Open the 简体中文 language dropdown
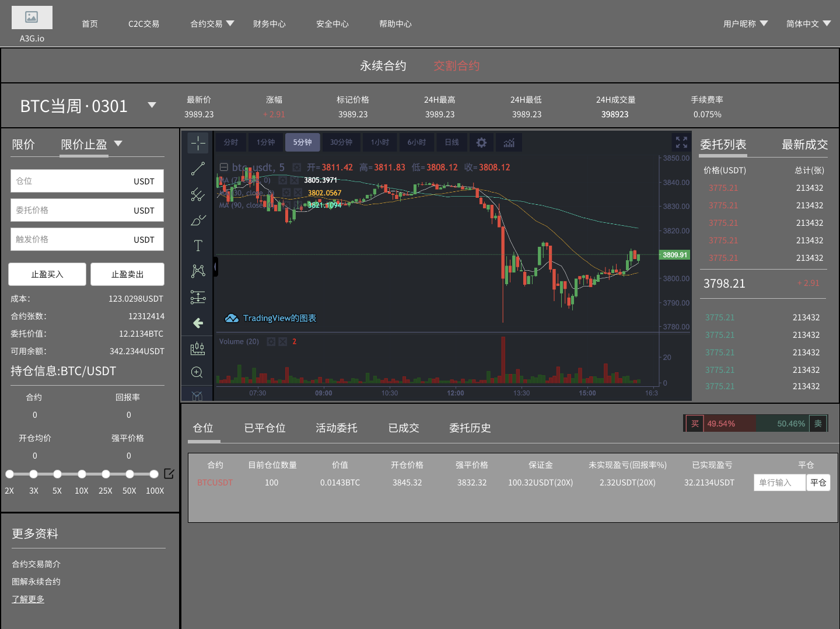The image size is (840, 629). 808,24
